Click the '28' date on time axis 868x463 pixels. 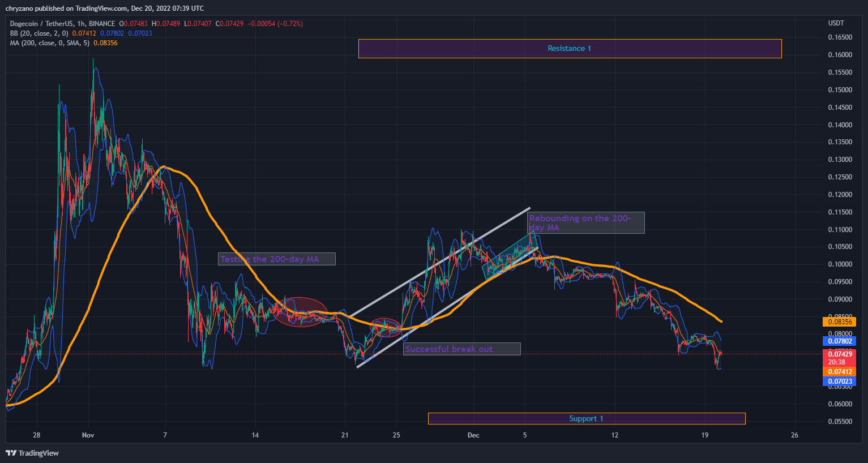37,435
